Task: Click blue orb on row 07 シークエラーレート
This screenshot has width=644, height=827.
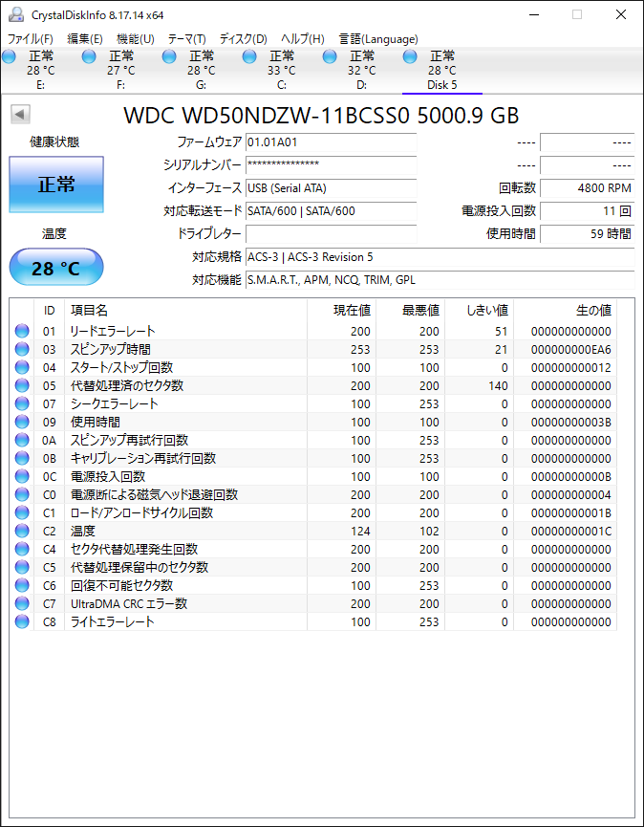Action: coord(22,404)
